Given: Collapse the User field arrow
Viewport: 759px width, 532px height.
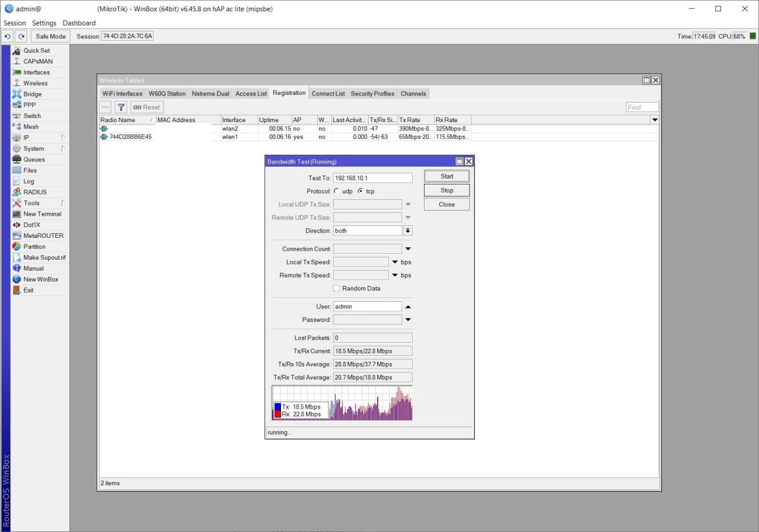Looking at the screenshot, I should pyautogui.click(x=408, y=307).
